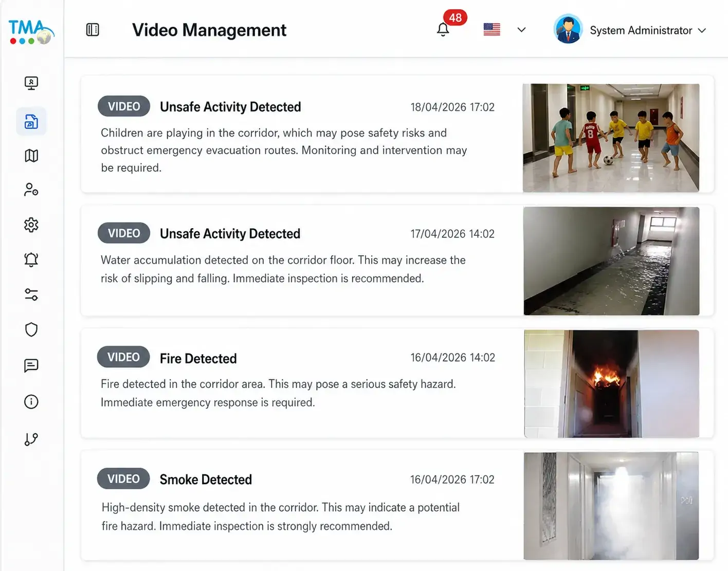Screen dimensions: 728x571
Task: Click timestamp 18/04/2026 17:02
Action: tap(452, 107)
